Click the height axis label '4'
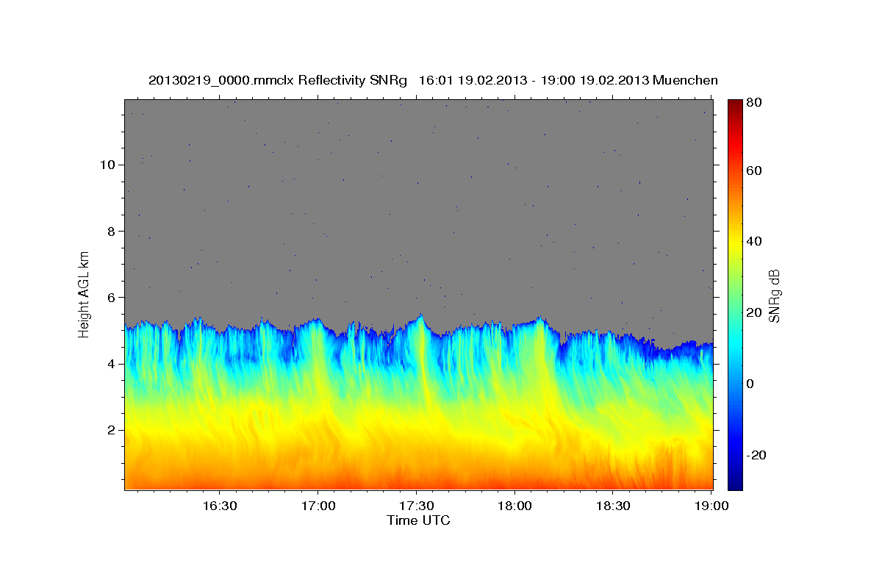This screenshot has height=588, width=882. point(112,364)
